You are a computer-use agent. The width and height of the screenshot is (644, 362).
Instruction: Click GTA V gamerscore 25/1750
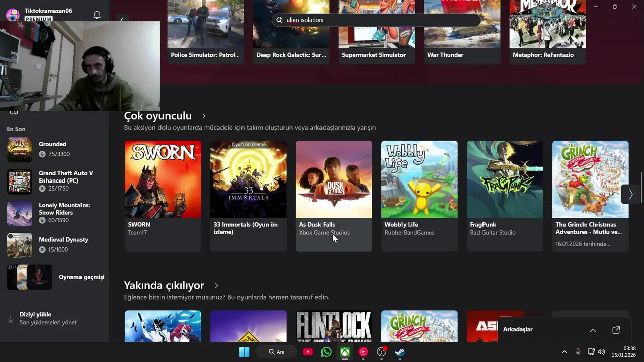[x=55, y=189]
